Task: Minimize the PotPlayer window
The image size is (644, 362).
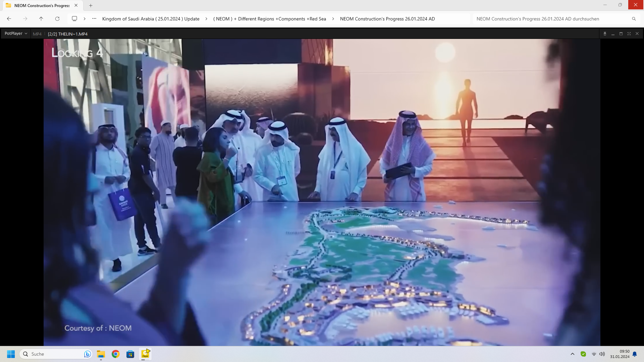Action: pyautogui.click(x=613, y=34)
